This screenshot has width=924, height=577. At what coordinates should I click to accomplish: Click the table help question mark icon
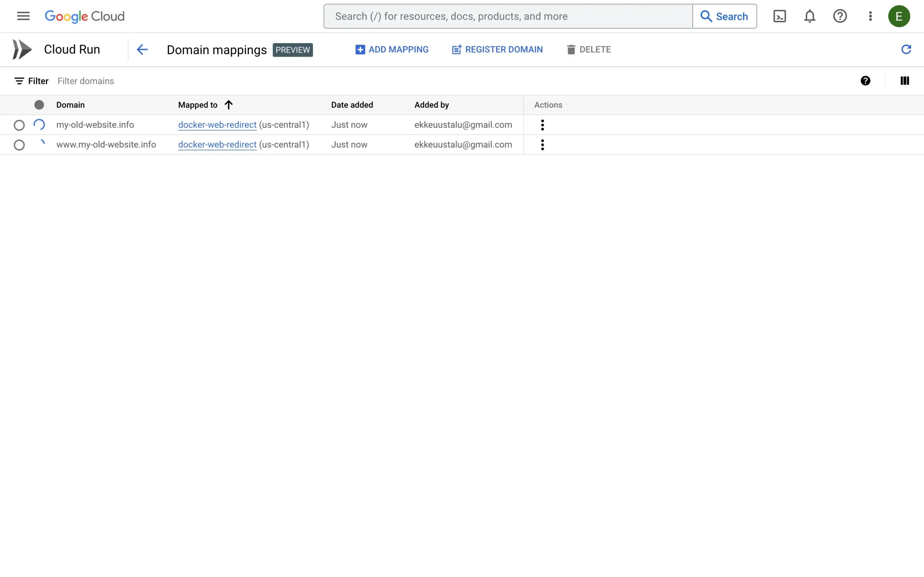point(866,80)
